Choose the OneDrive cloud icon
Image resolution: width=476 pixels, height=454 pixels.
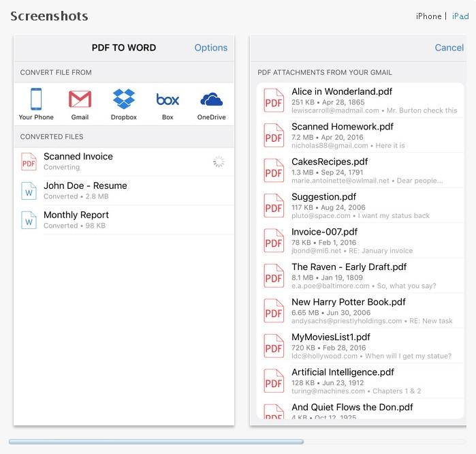click(212, 100)
